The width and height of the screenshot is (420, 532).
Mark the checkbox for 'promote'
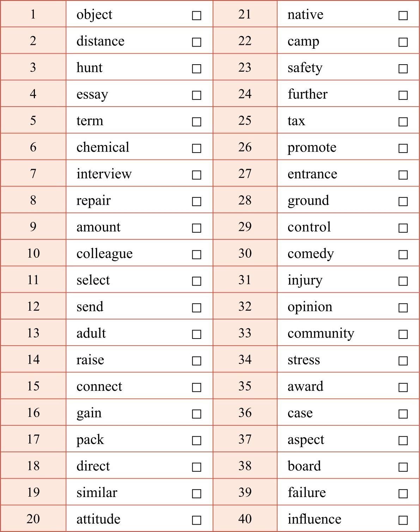pos(403,148)
